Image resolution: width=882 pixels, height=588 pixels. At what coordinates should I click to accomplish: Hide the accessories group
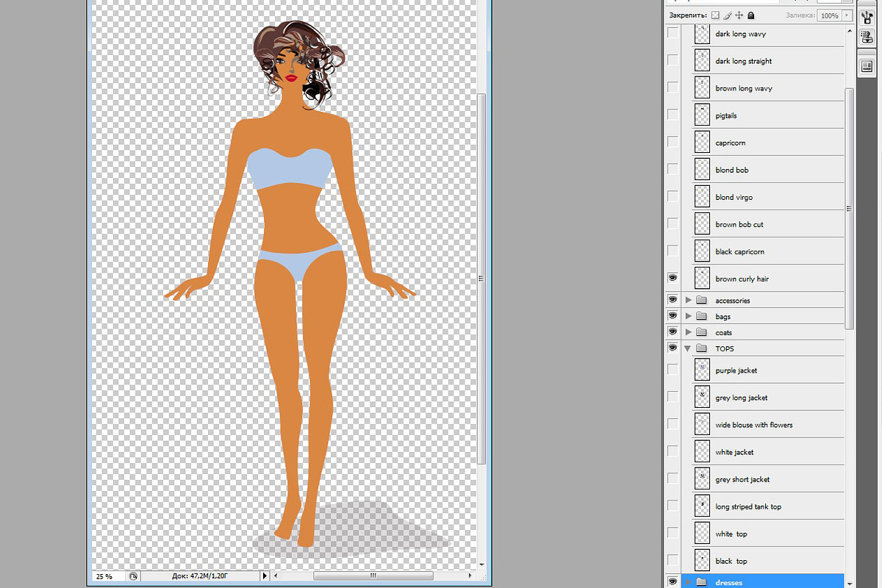[673, 300]
